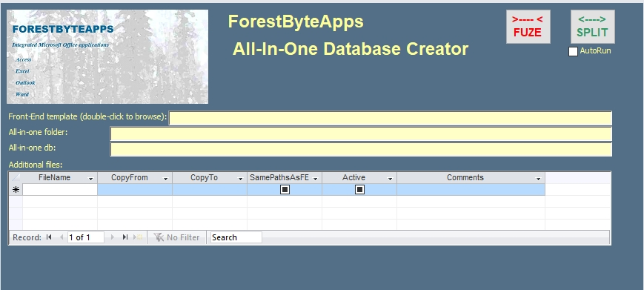Image resolution: width=644 pixels, height=290 pixels.
Task: Click the FUZE button
Action: point(528,27)
